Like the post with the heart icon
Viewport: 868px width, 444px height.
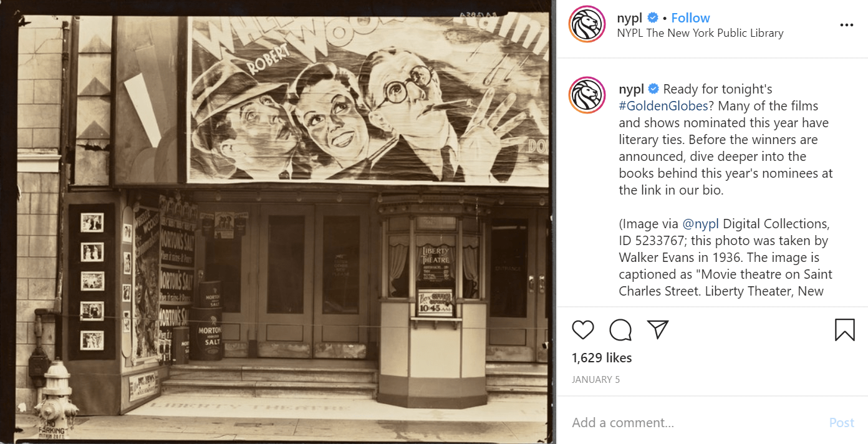(x=583, y=329)
